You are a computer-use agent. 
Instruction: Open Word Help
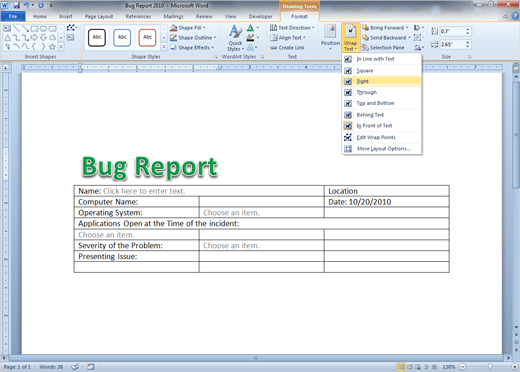pos(515,16)
